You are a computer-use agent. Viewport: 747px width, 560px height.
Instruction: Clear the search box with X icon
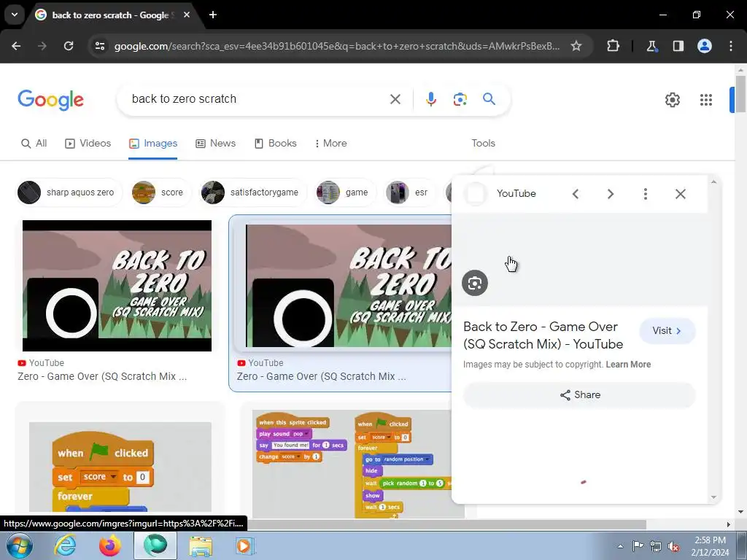(x=395, y=99)
